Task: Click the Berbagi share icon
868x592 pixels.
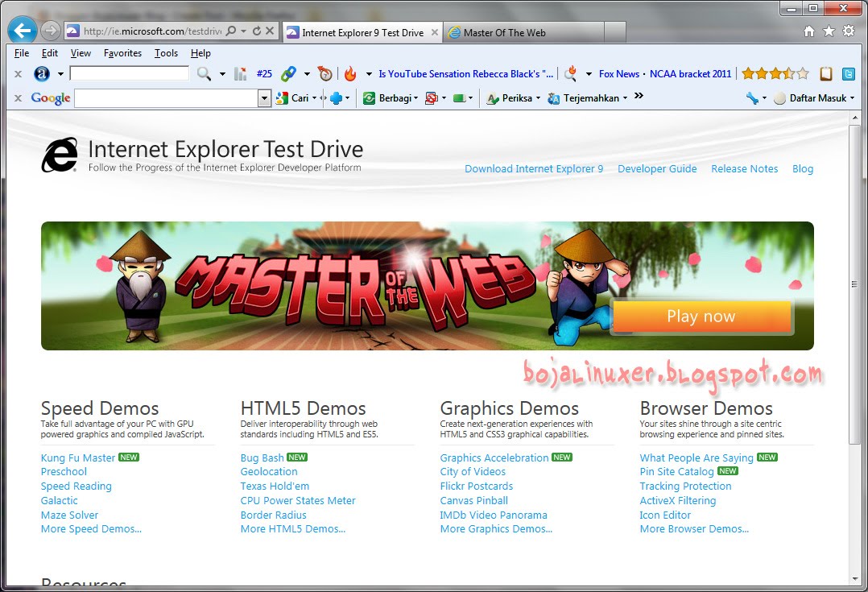Action: (x=370, y=98)
